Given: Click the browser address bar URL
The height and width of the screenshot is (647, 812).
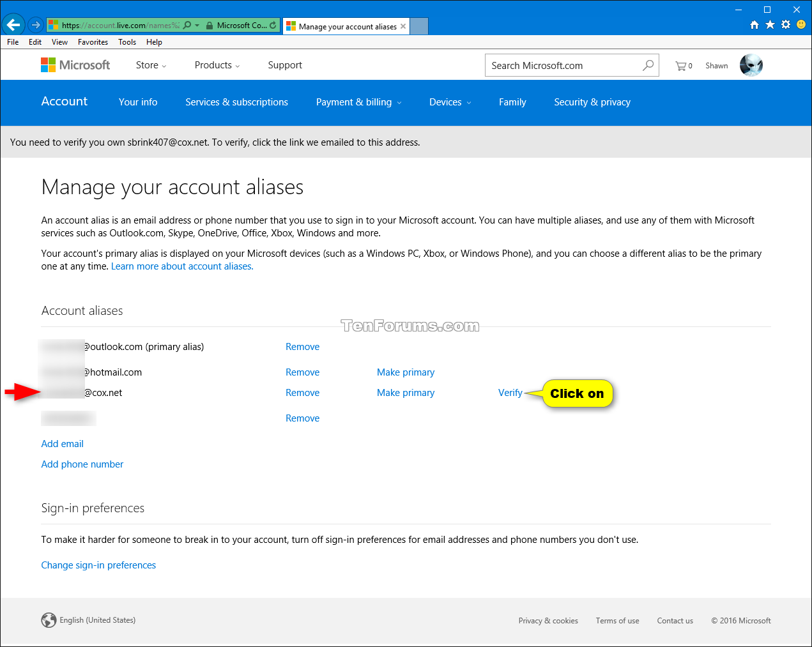Looking at the screenshot, I should pos(120,26).
